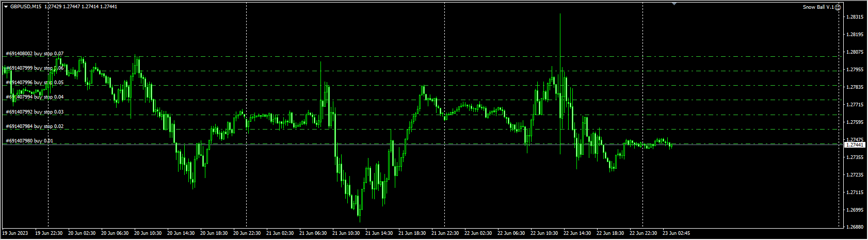Click the 1.27235 price scale value
The image size is (868, 240).
coord(855,175)
